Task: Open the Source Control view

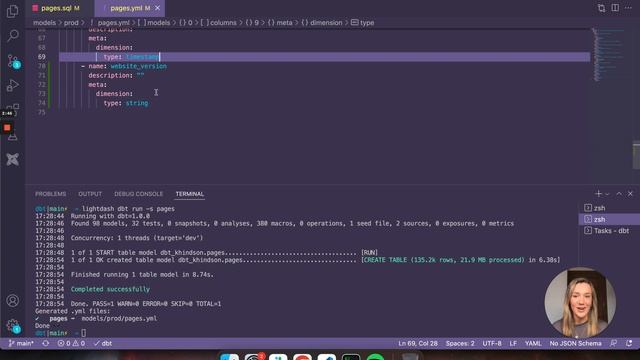Action: click(13, 61)
